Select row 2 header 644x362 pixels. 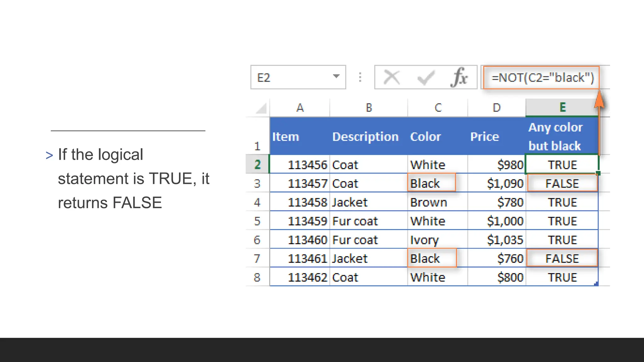(258, 164)
